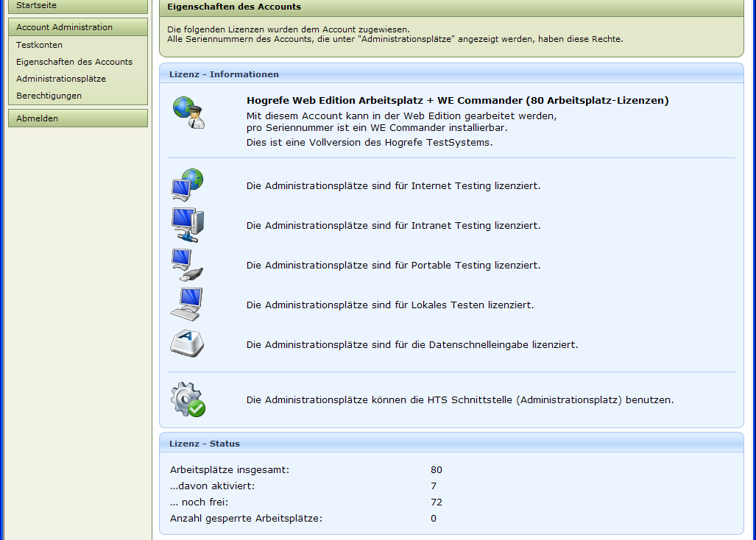Click the HTS Schnittstelle gear checkmark icon
The width and height of the screenshot is (756, 540).
pyautogui.click(x=188, y=400)
